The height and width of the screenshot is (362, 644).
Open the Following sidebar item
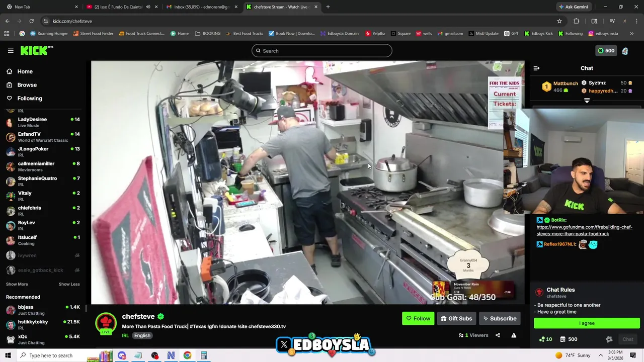click(x=24, y=99)
